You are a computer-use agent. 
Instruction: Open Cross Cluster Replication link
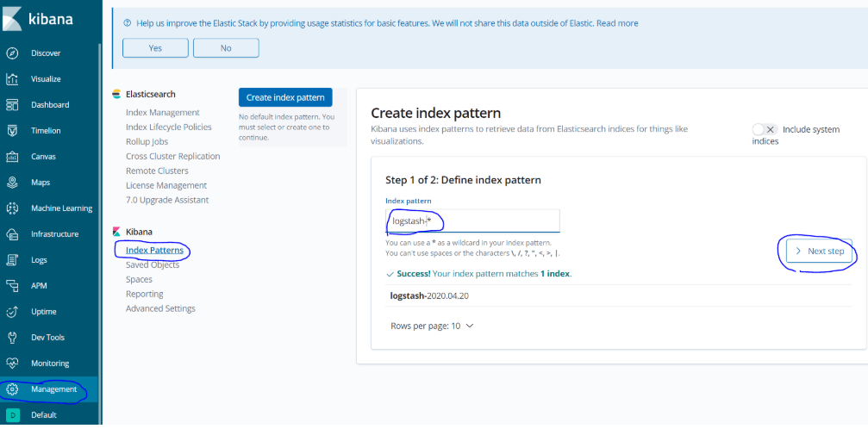click(x=172, y=156)
